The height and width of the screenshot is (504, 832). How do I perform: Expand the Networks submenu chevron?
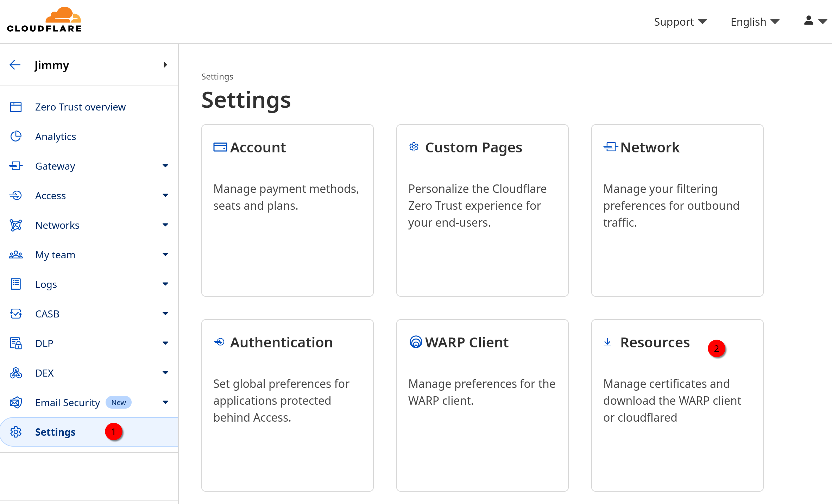point(165,225)
